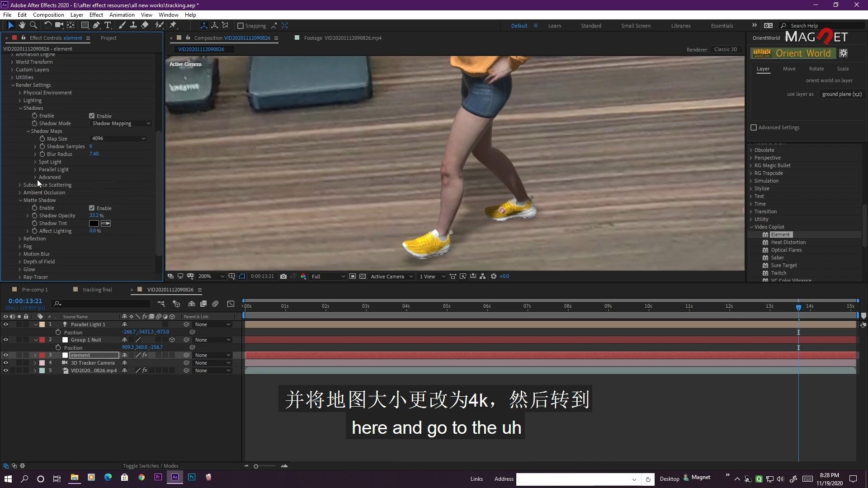Image resolution: width=868 pixels, height=488 pixels.
Task: Toggle visibility of the element layer
Action: [5, 355]
